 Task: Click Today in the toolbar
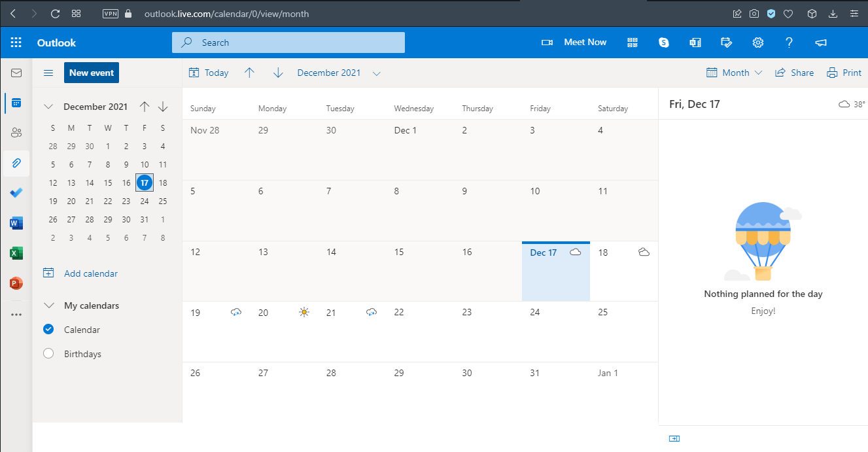tap(209, 73)
